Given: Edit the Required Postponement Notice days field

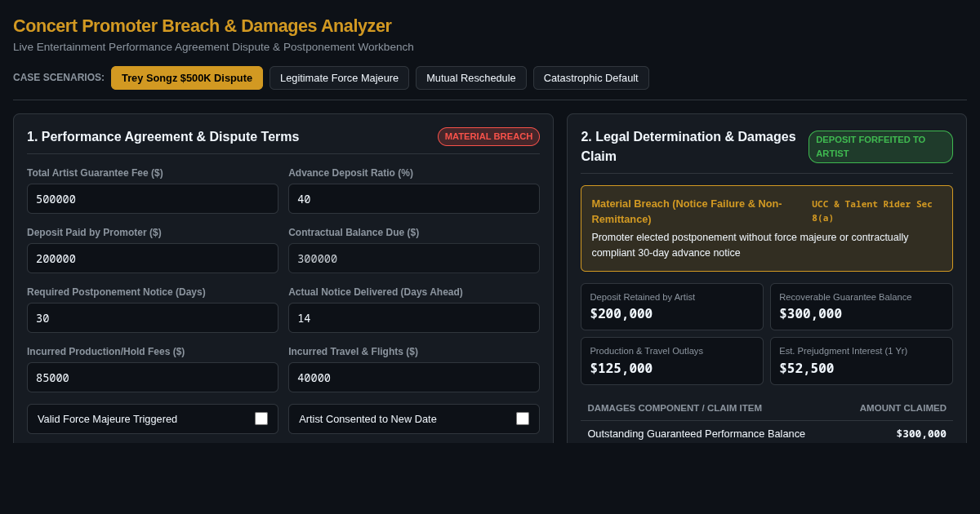Looking at the screenshot, I should (153, 317).
